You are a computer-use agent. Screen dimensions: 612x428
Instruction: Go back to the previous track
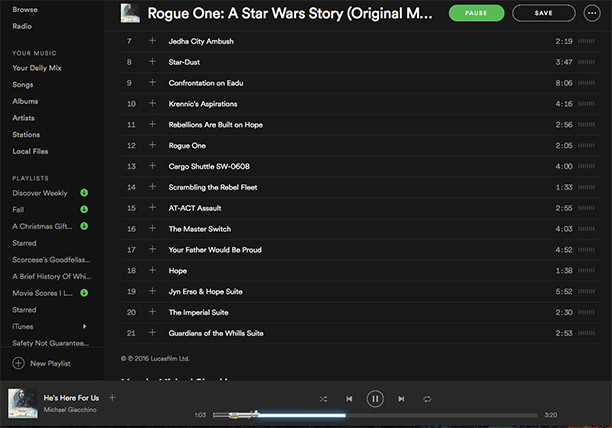[349, 398]
